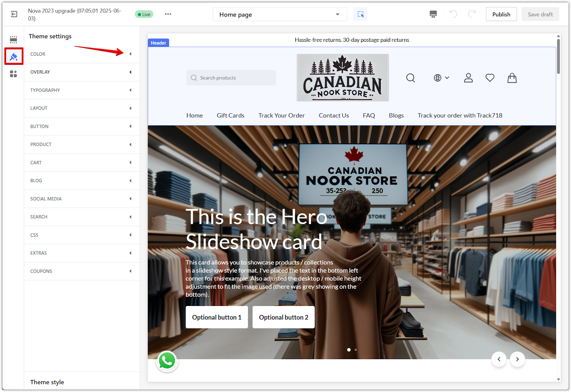Click the Search products input field

click(231, 77)
